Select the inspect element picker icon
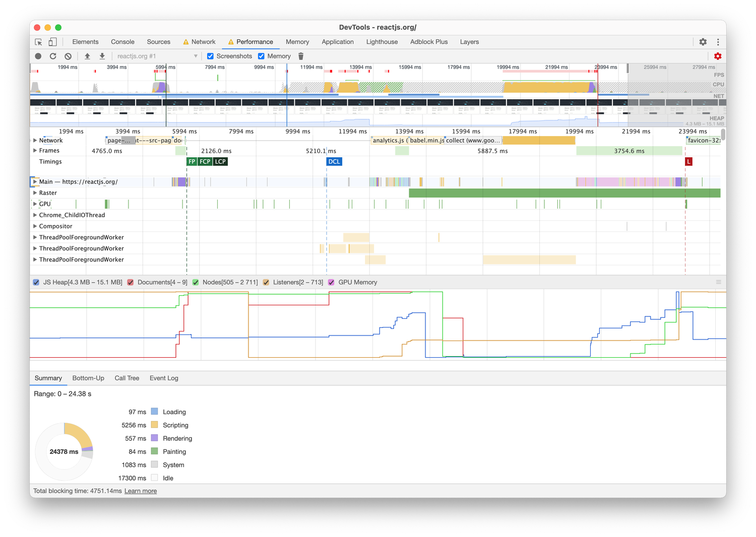 pos(38,42)
